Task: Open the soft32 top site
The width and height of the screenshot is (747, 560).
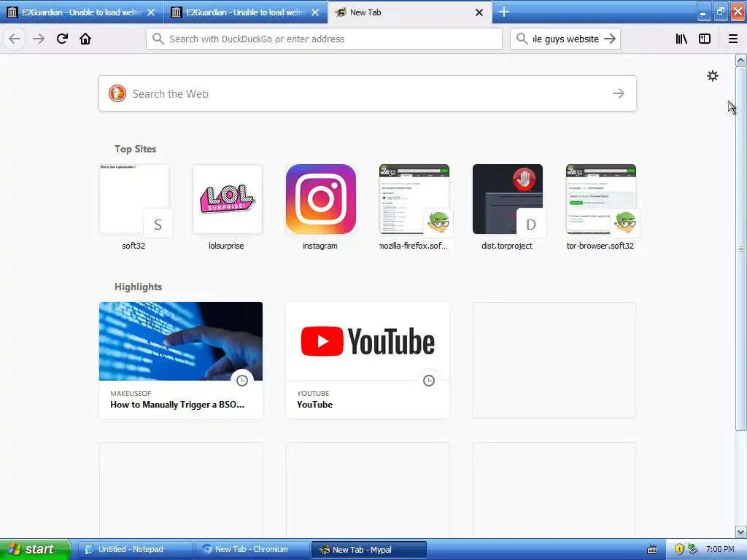Action: click(x=134, y=207)
